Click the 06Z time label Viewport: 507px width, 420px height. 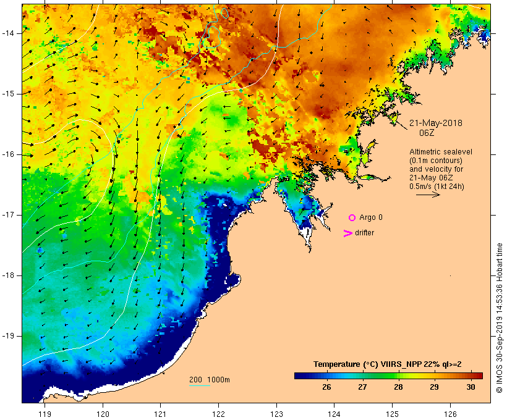click(x=427, y=133)
